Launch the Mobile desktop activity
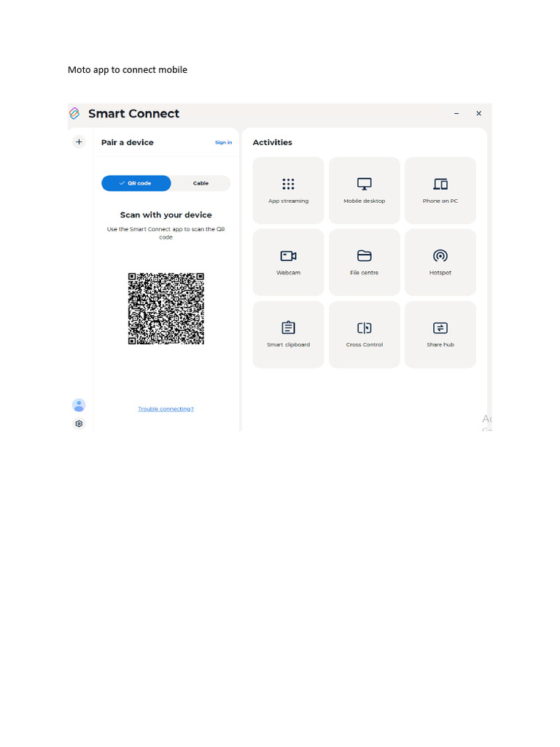Image resolution: width=560 pixels, height=747 pixels. click(365, 190)
